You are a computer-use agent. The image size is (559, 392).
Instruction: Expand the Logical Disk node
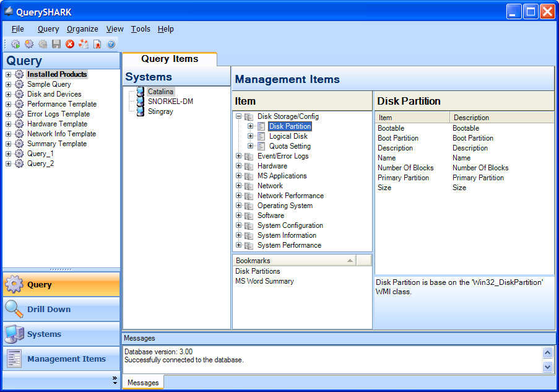point(251,136)
